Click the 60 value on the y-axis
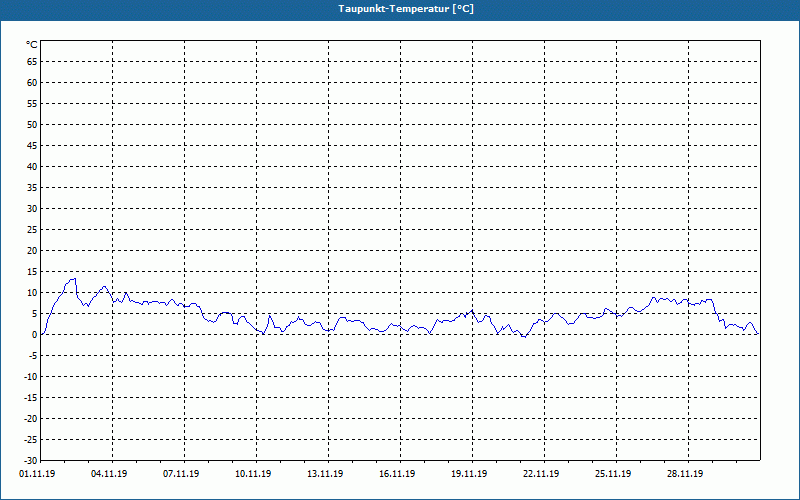The image size is (800, 500). pyautogui.click(x=32, y=83)
